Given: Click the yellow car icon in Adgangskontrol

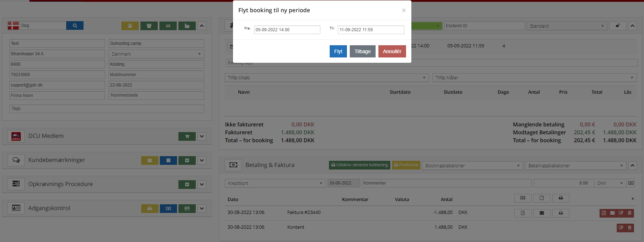Looking at the screenshot, I should coord(149,209).
